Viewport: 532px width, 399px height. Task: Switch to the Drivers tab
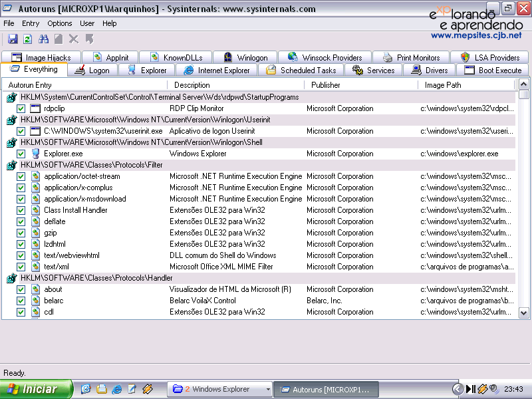[x=429, y=70]
